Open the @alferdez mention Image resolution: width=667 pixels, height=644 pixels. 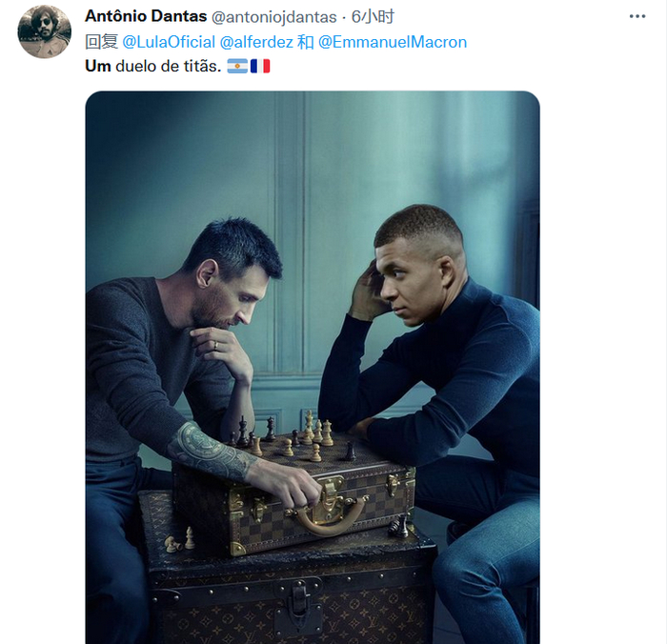[256, 42]
